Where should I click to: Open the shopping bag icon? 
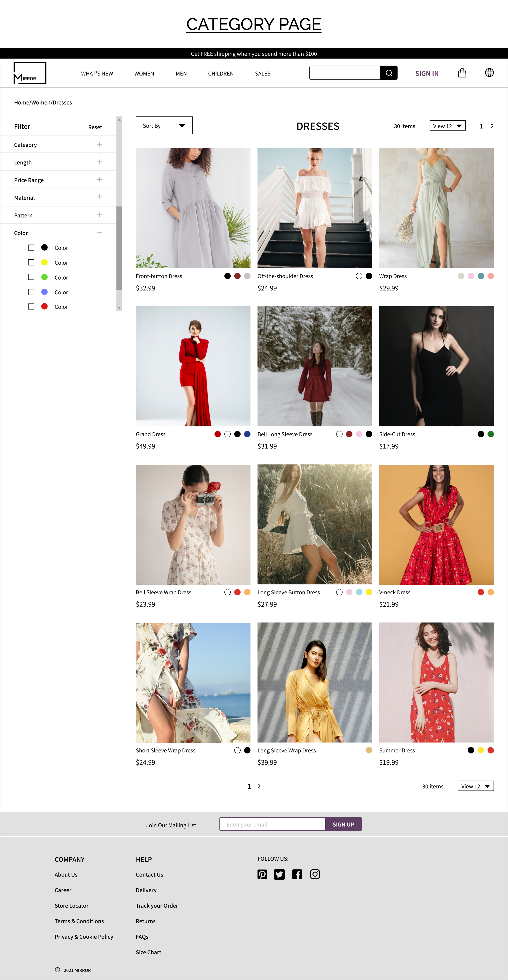click(x=462, y=73)
